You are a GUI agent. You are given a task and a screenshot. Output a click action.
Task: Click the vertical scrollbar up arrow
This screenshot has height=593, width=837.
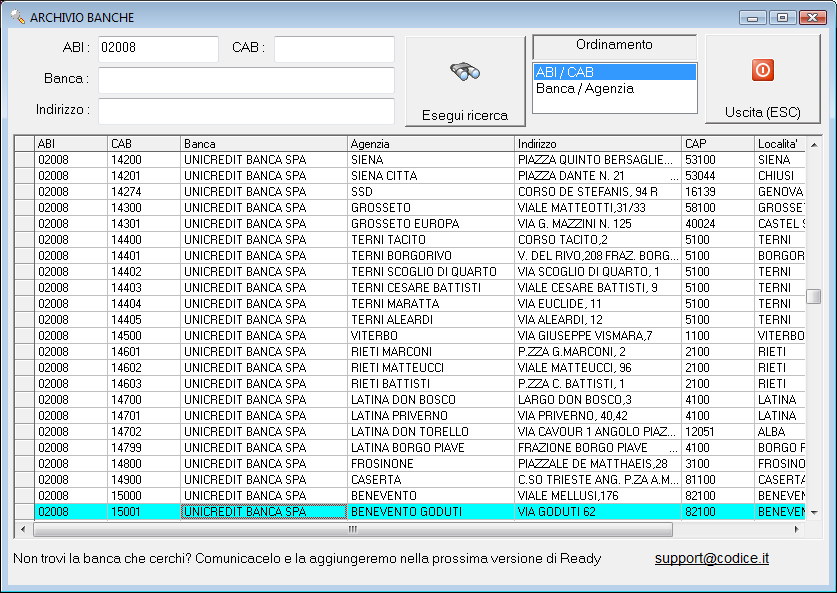[x=814, y=145]
